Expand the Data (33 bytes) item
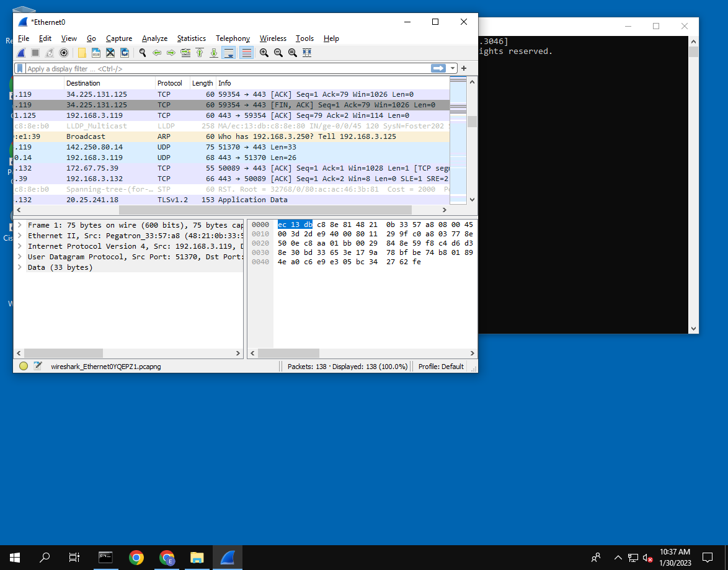728x570 pixels. click(20, 267)
